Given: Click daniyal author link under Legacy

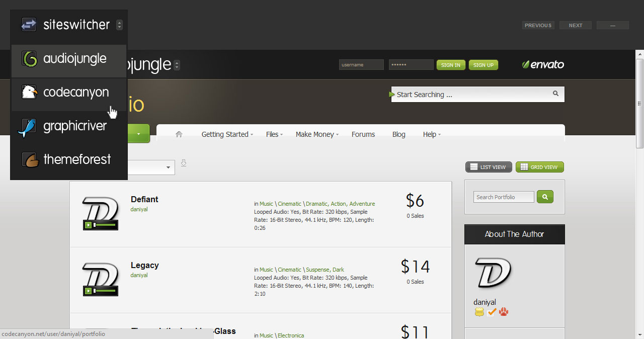Looking at the screenshot, I should (139, 275).
